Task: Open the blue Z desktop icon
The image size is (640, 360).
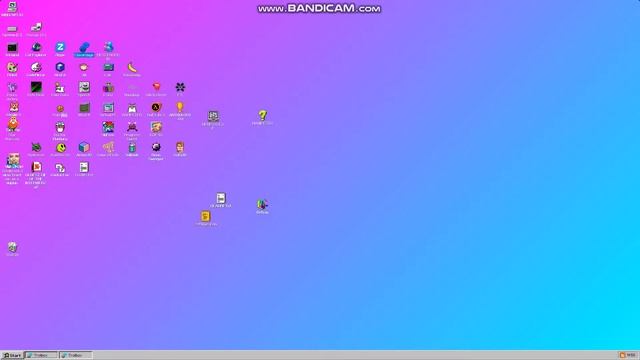Action: click(x=60, y=47)
